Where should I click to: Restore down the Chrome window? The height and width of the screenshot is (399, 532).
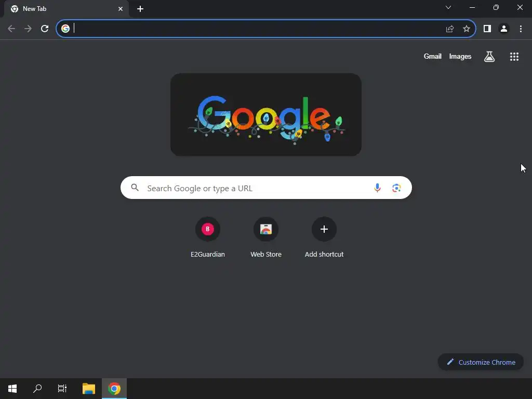click(496, 7)
